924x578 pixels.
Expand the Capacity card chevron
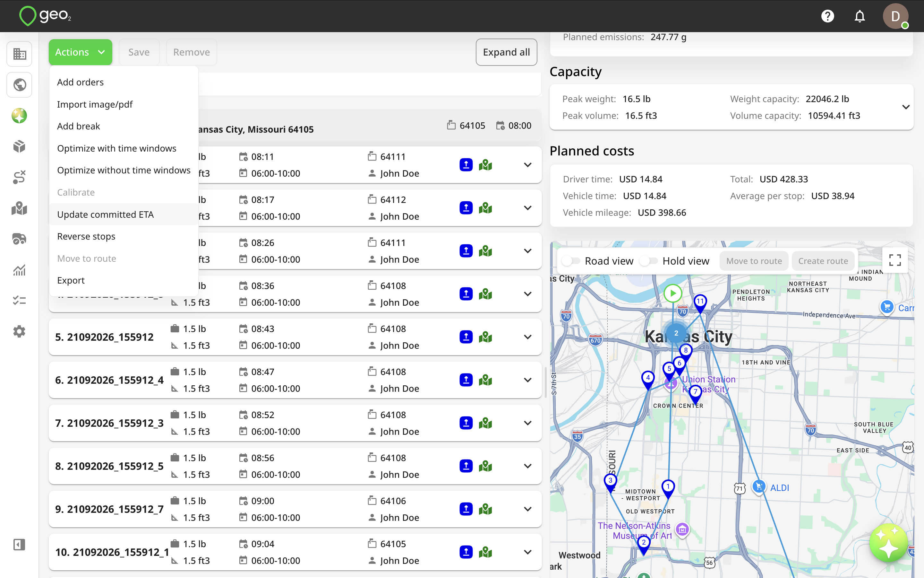coord(906,107)
